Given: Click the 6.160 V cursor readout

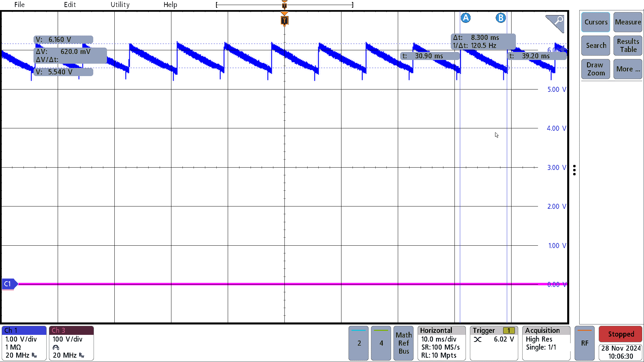Looking at the screenshot, I should [63, 40].
